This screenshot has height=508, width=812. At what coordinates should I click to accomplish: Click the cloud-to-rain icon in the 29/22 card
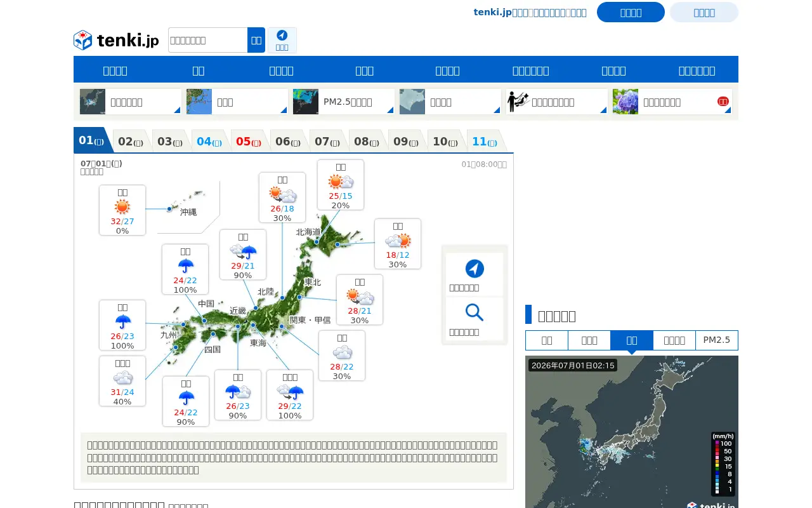coord(290,392)
